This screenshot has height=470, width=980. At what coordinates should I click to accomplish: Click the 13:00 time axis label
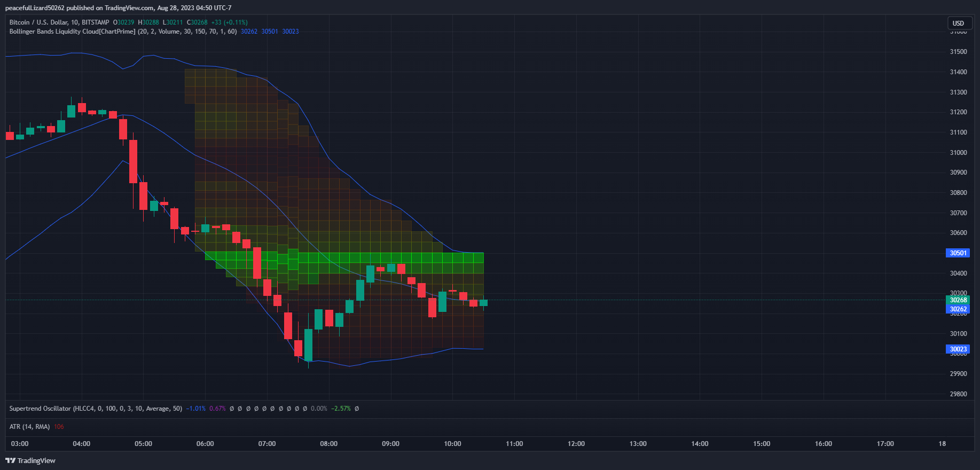coord(638,444)
